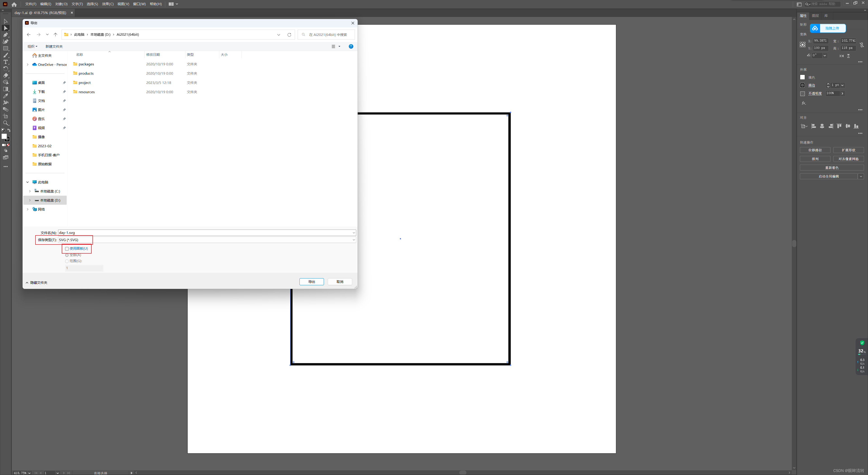Expand the 网络 tree node
Screen dimensions: 868x475
pyautogui.click(x=28, y=209)
